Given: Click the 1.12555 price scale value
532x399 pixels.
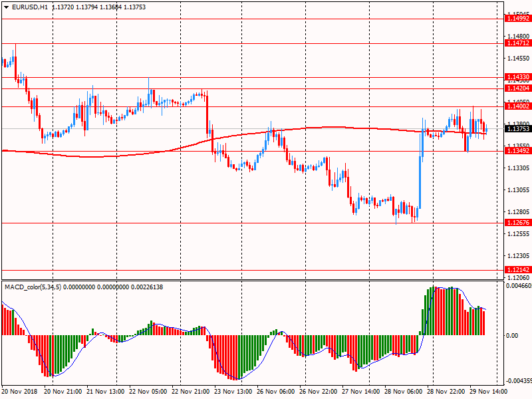Looking at the screenshot, I should pos(518,234).
